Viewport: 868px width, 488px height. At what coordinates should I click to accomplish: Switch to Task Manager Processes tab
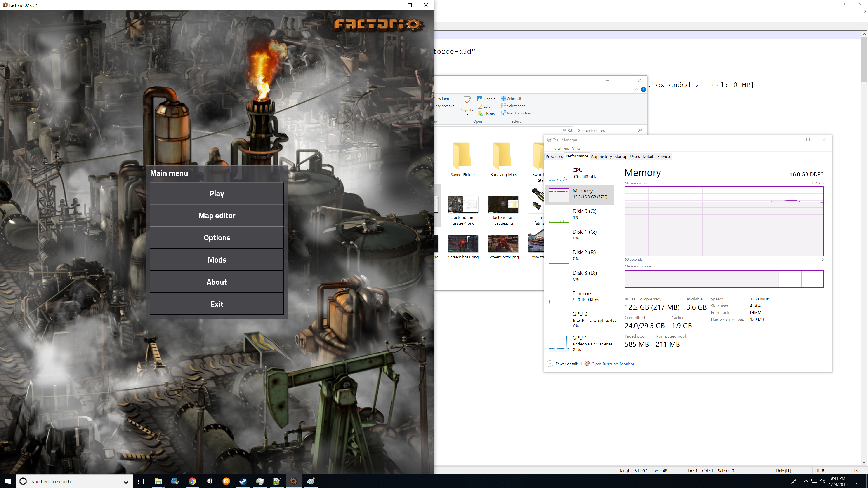[554, 157]
